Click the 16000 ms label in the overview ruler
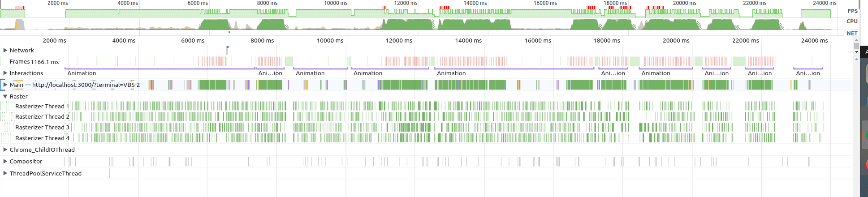This screenshot has width=868, height=197. 545,3
